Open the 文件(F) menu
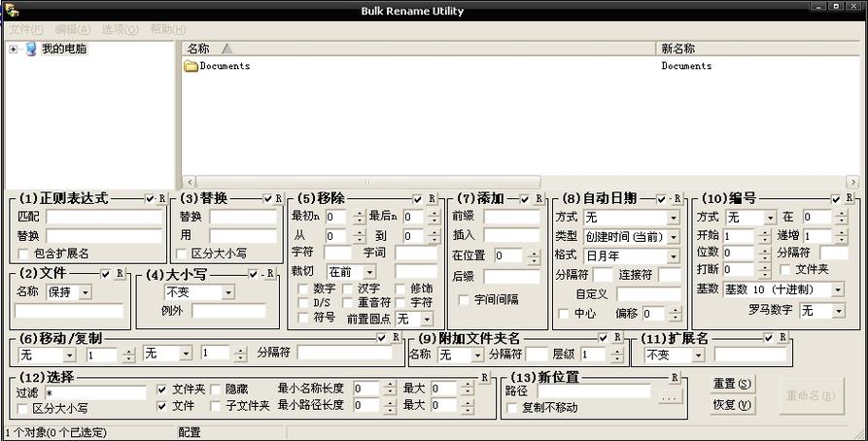The height and width of the screenshot is (441, 868). pos(25,29)
